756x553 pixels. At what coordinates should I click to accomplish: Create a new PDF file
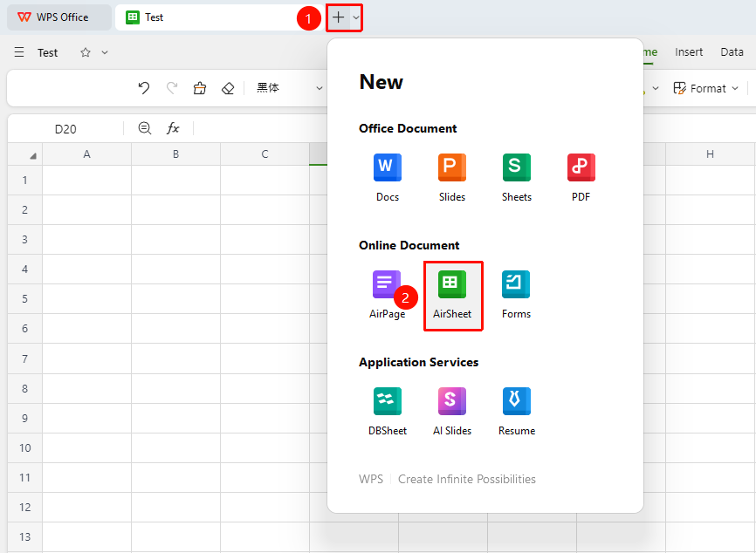point(581,177)
